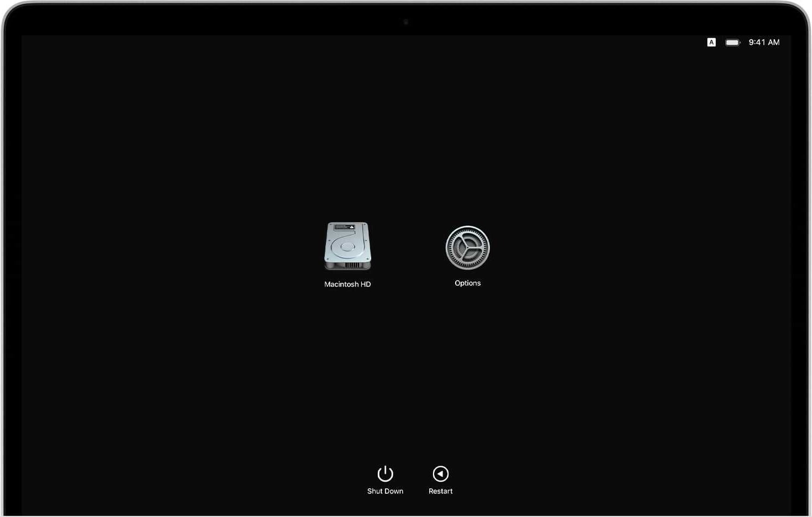Click the 'Restart' text label

point(440,491)
